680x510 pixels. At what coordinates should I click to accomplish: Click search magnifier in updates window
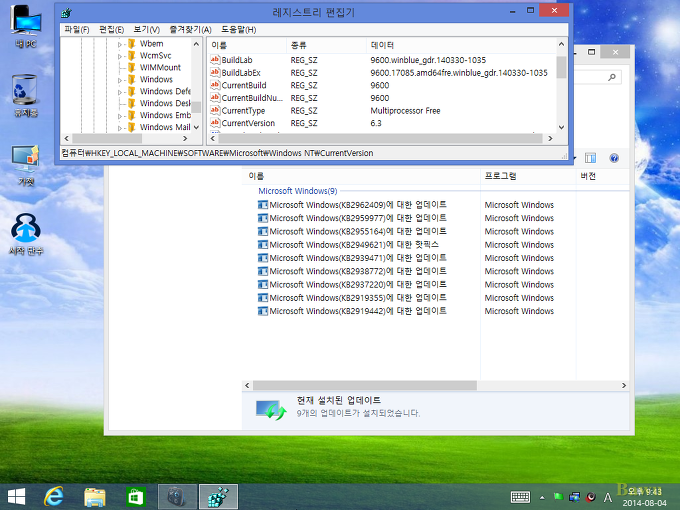(x=611, y=77)
